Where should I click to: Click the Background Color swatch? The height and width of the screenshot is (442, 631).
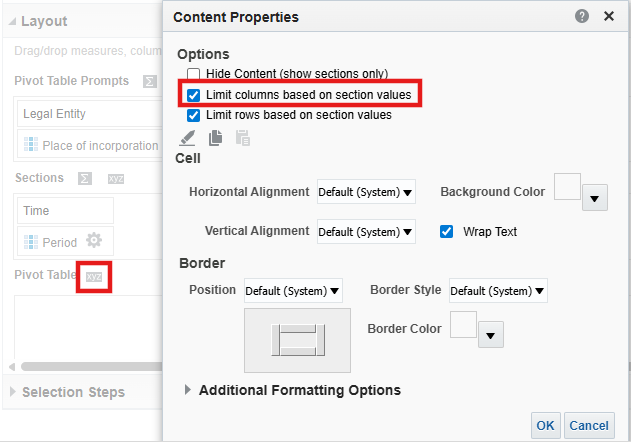pos(567,187)
